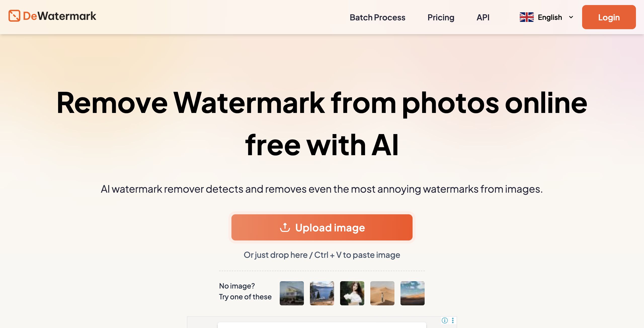Go to the Pricing page
Image resolution: width=644 pixels, height=328 pixels.
click(441, 17)
